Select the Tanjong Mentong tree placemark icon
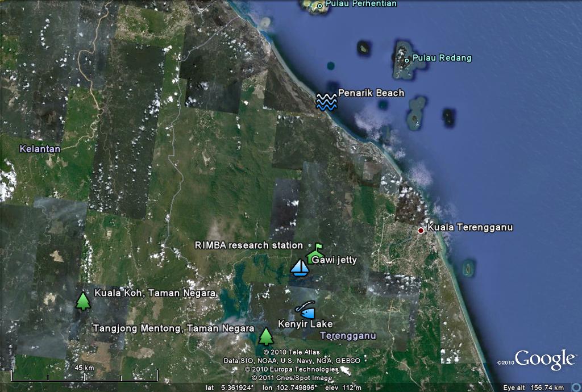Viewport: 582px width, 392px height. 265,336
